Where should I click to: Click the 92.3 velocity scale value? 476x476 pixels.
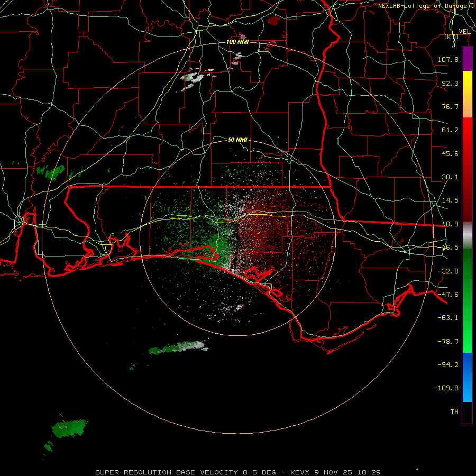450,83
